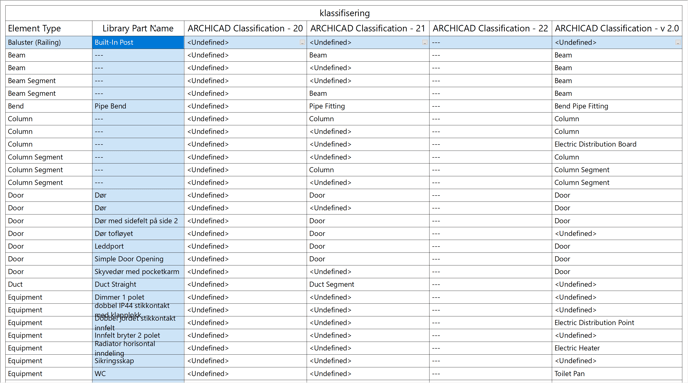Open Classification 20 dropdown in Baluster row
Viewport: 688px width, 383px height.
point(302,43)
